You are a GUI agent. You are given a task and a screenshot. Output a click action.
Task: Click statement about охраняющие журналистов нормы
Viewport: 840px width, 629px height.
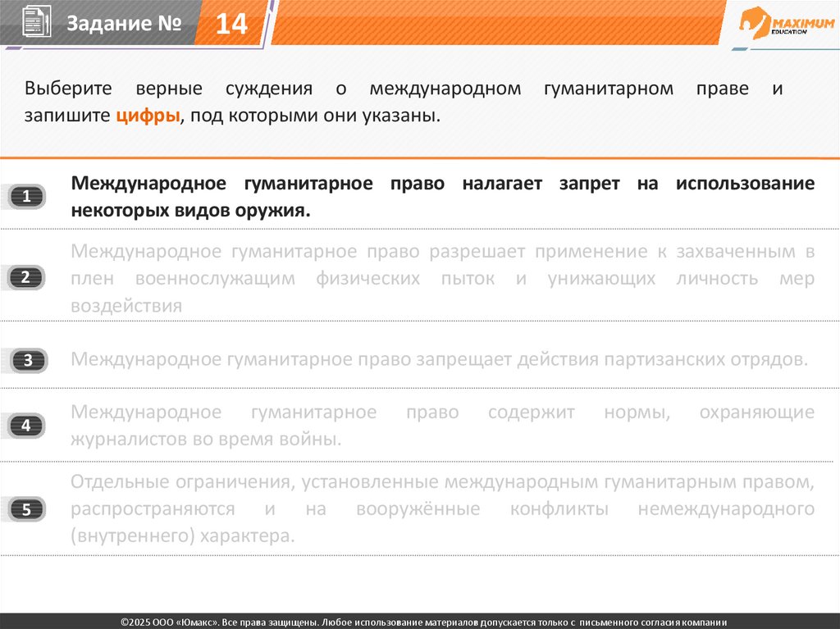click(442, 426)
